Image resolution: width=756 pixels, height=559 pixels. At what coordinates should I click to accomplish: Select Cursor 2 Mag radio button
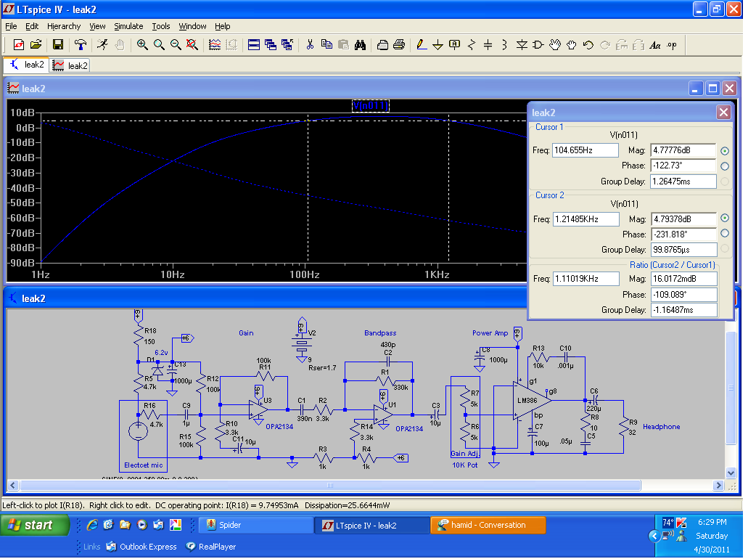[725, 218]
